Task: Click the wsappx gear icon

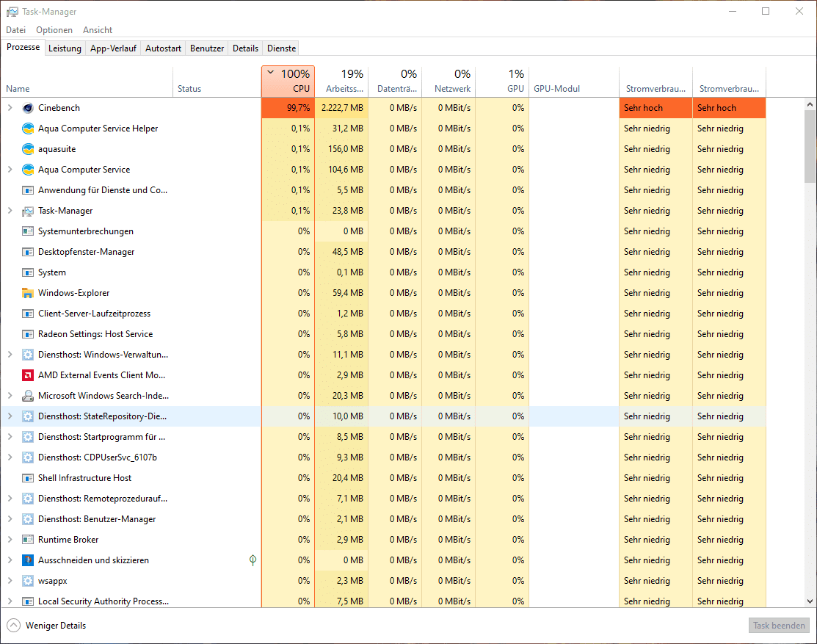Action: (x=28, y=580)
